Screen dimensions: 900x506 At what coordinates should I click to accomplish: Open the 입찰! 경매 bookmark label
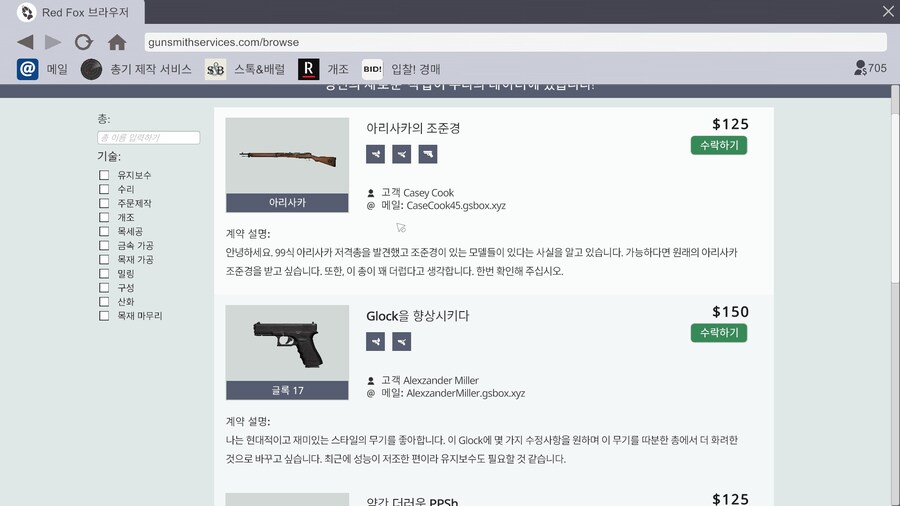416,69
